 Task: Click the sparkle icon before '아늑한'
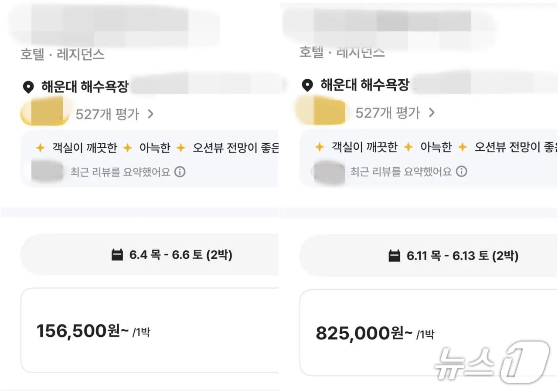click(127, 147)
